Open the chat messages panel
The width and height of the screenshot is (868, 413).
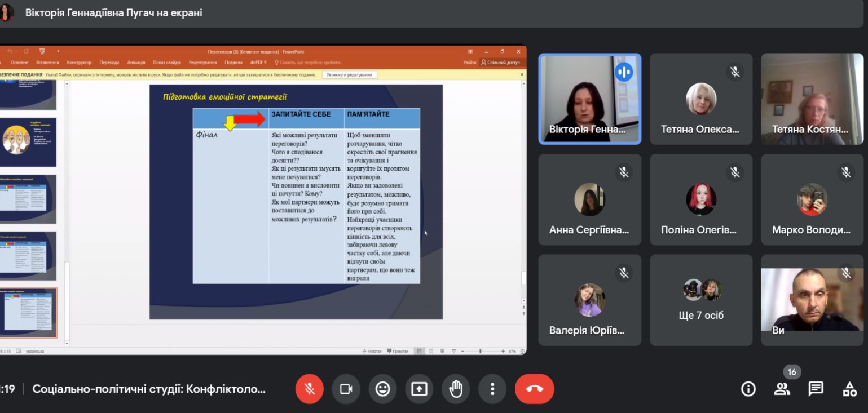[x=816, y=389]
